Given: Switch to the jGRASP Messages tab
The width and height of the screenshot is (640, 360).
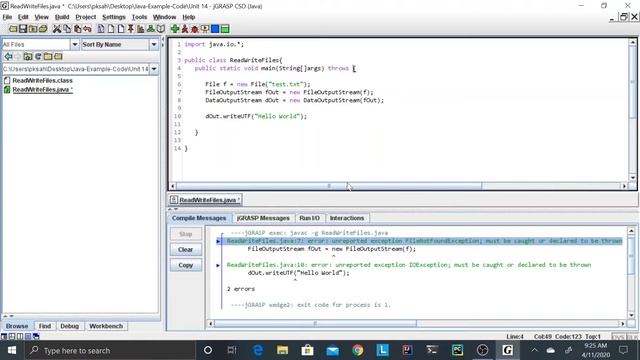Looking at the screenshot, I should pyautogui.click(x=263, y=218).
